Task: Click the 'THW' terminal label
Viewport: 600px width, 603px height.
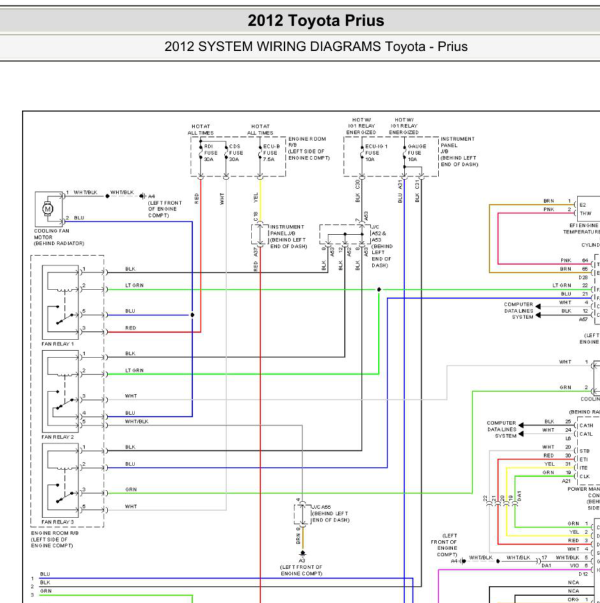Action: coord(585,213)
